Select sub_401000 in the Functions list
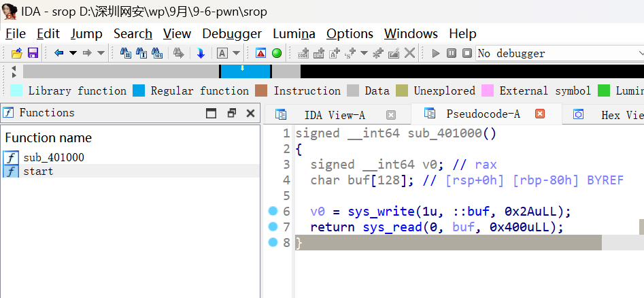The height and width of the screenshot is (298, 644). [54, 157]
